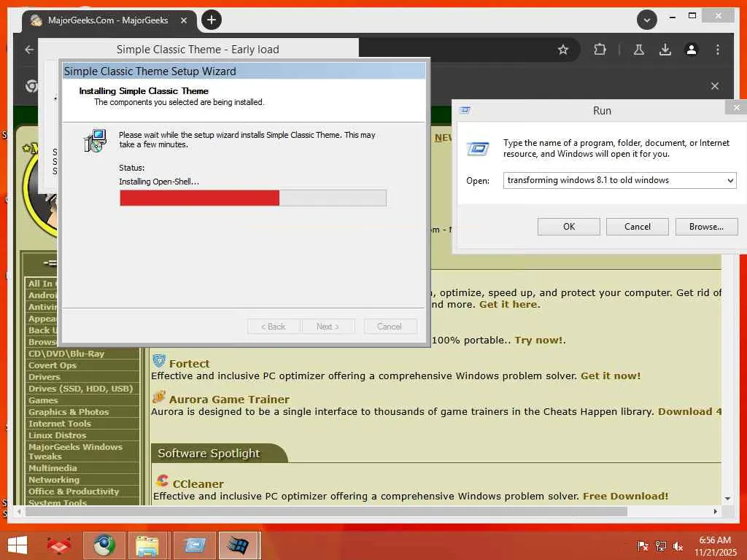Select the MajorGeeks.Com - MajorGeeks tab
This screenshot has height=560, width=747.
[x=109, y=20]
